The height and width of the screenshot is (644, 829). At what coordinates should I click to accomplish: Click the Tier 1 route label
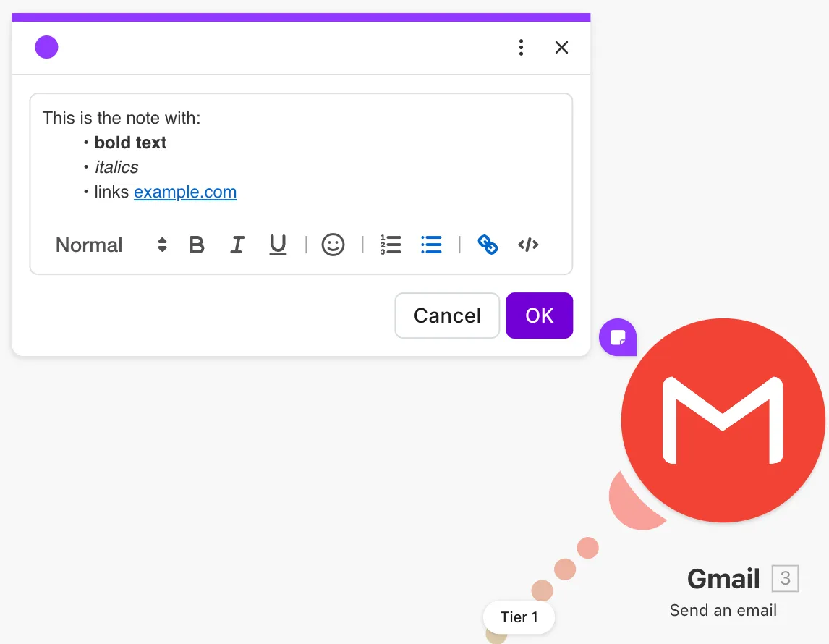pos(519,617)
